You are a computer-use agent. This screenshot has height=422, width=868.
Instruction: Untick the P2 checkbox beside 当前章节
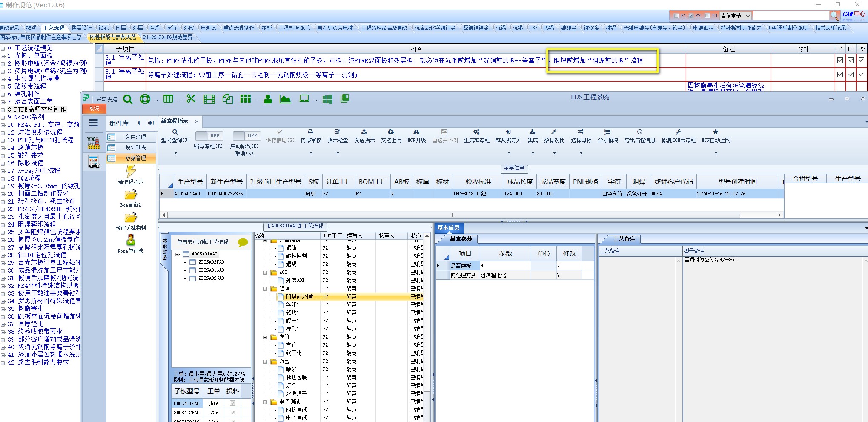tap(690, 16)
